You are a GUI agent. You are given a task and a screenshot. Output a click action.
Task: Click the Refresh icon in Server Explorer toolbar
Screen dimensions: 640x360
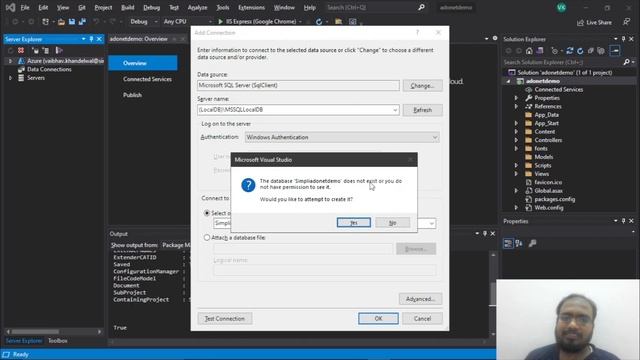(10, 51)
